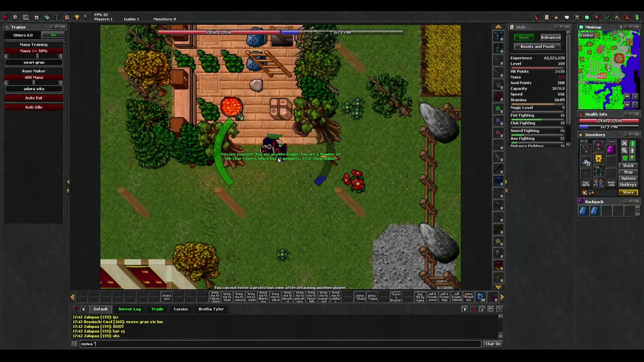Select the green stand mode icon in Inventory
The width and height of the screenshot is (644, 362).
pos(632,143)
